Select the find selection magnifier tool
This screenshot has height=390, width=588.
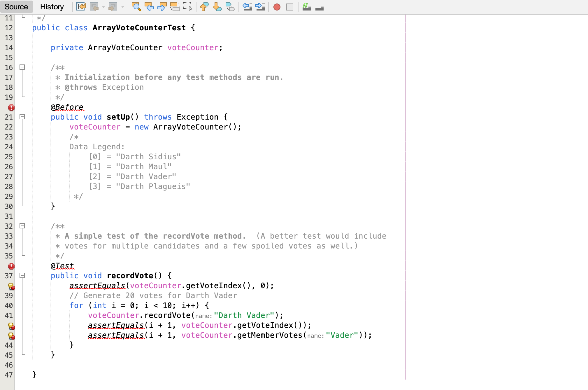136,7
